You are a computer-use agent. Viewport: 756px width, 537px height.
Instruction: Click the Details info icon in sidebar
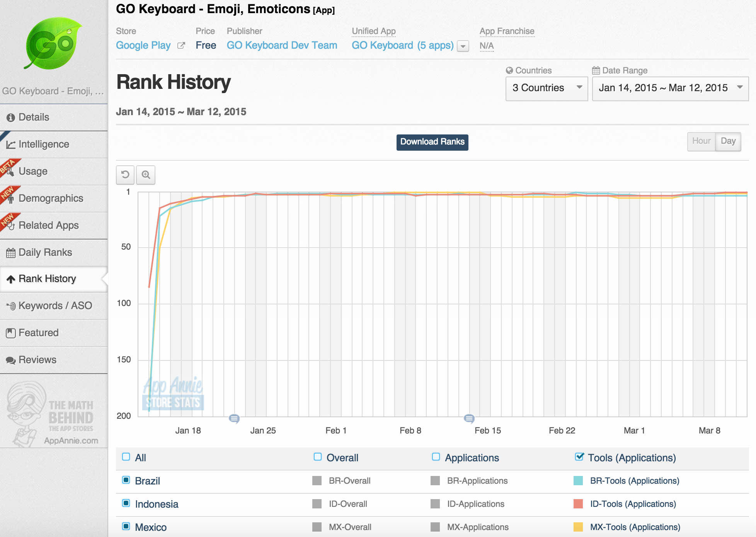(x=11, y=117)
